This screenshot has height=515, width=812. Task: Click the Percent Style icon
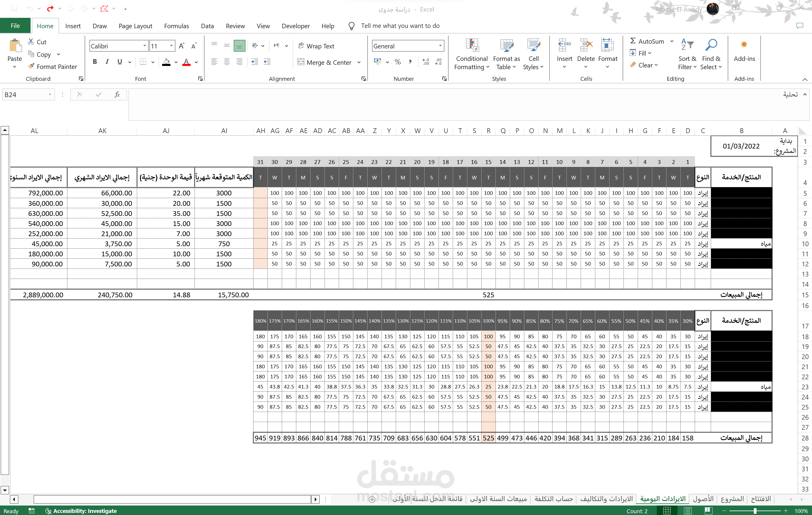(398, 62)
